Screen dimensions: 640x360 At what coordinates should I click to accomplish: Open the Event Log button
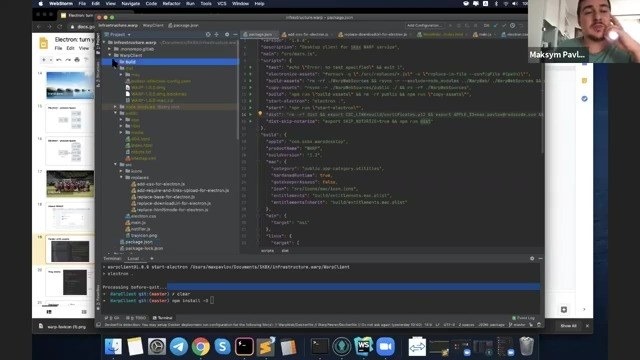(x=523, y=318)
